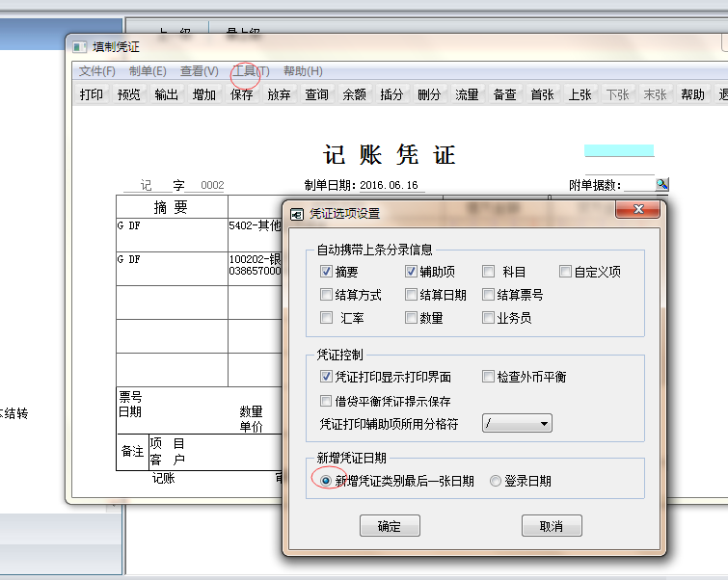This screenshot has height=580, width=728.
Task: Click 预览 in the toolbar
Action: [x=129, y=94]
